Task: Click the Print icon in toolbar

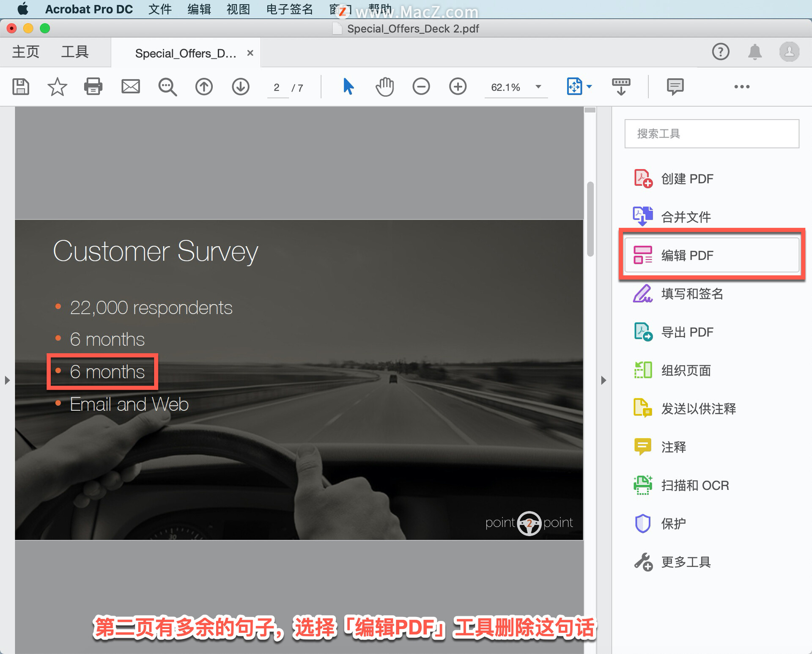Action: coord(93,87)
